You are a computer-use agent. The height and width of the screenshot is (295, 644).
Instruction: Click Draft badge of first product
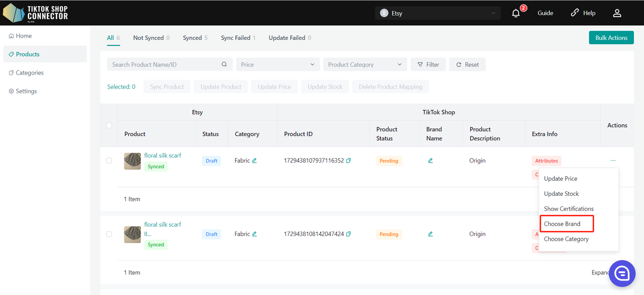click(211, 161)
